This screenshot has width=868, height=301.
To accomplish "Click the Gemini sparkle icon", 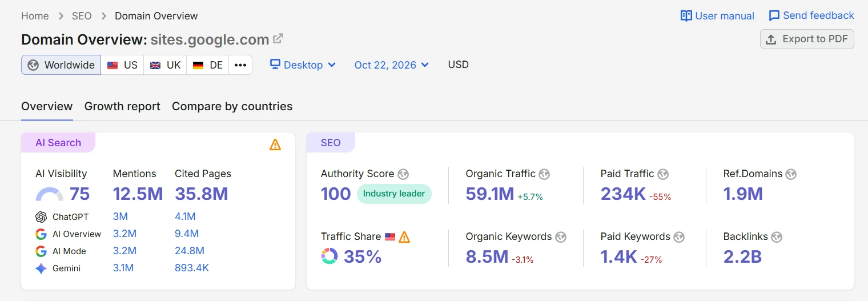I will [41, 268].
